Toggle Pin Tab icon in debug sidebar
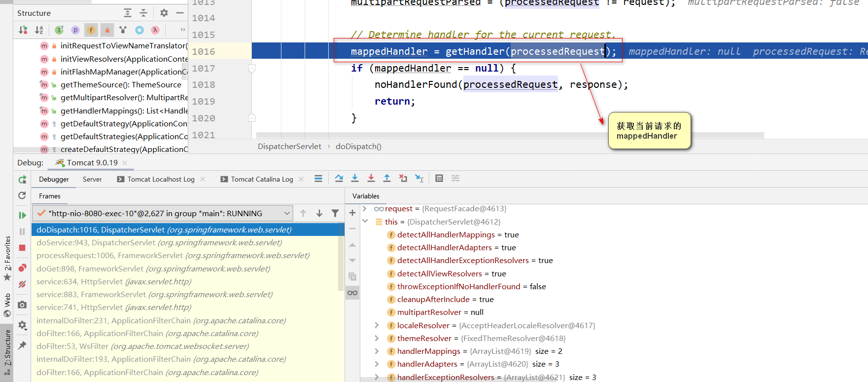Screen dimensions: 868x382 22,345
